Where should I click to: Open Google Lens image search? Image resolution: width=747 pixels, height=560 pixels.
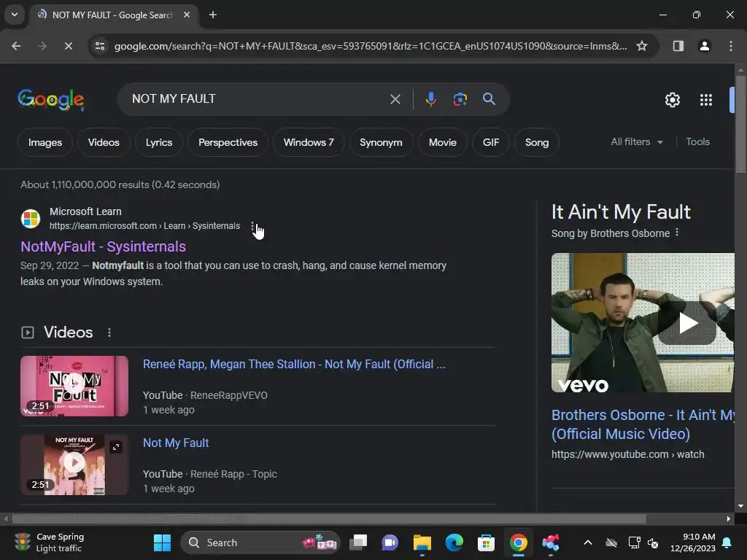pyautogui.click(x=460, y=99)
